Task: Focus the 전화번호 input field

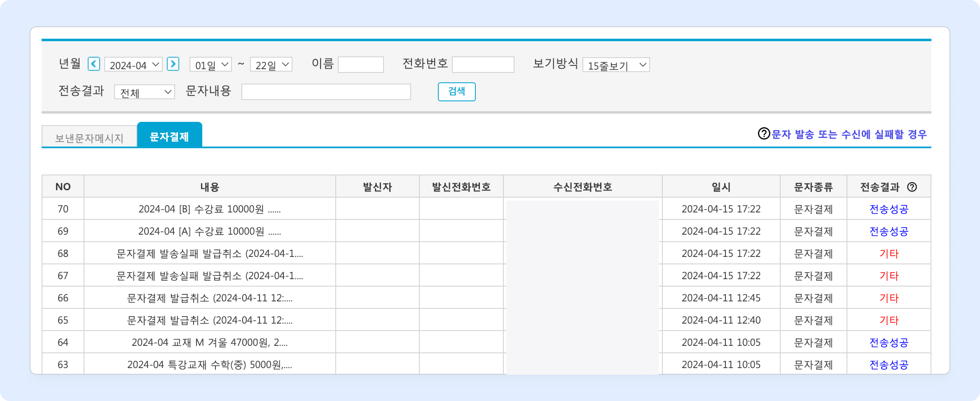Action: [483, 65]
